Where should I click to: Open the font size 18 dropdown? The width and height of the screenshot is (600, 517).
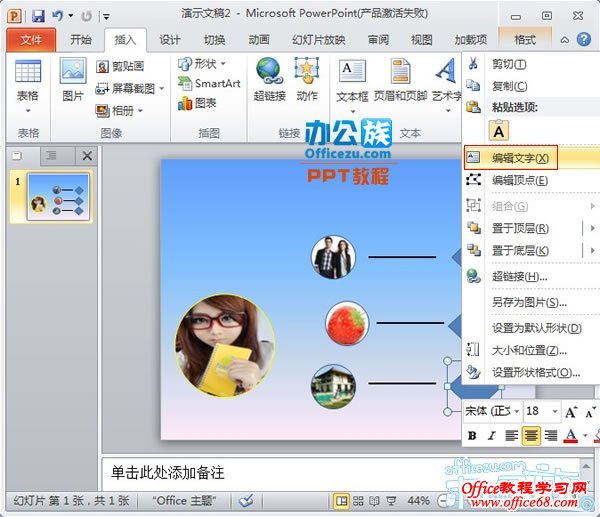click(x=553, y=412)
